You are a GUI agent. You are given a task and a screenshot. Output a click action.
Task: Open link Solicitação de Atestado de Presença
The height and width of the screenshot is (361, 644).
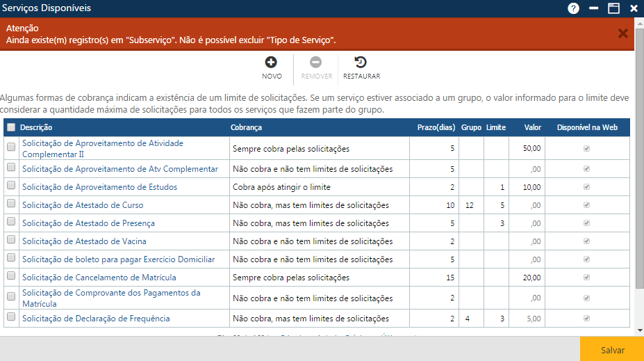pos(88,223)
